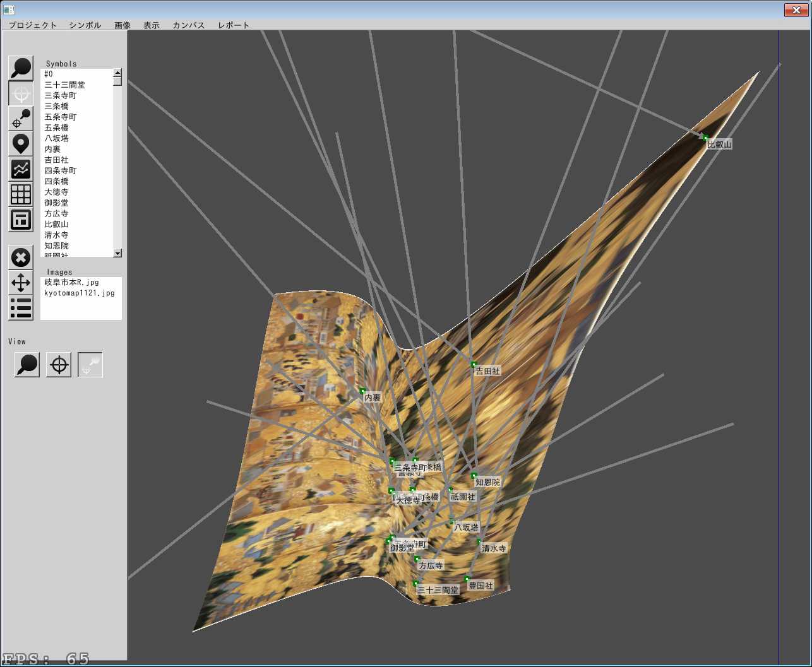Click the 吉田社 marker on canvas
The image size is (812, 667).
(474, 364)
